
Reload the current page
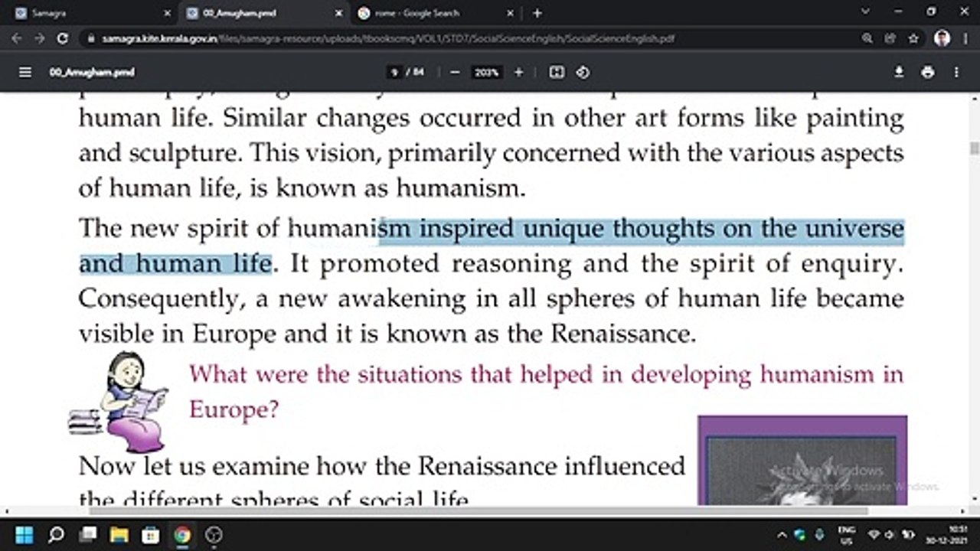tap(63, 38)
